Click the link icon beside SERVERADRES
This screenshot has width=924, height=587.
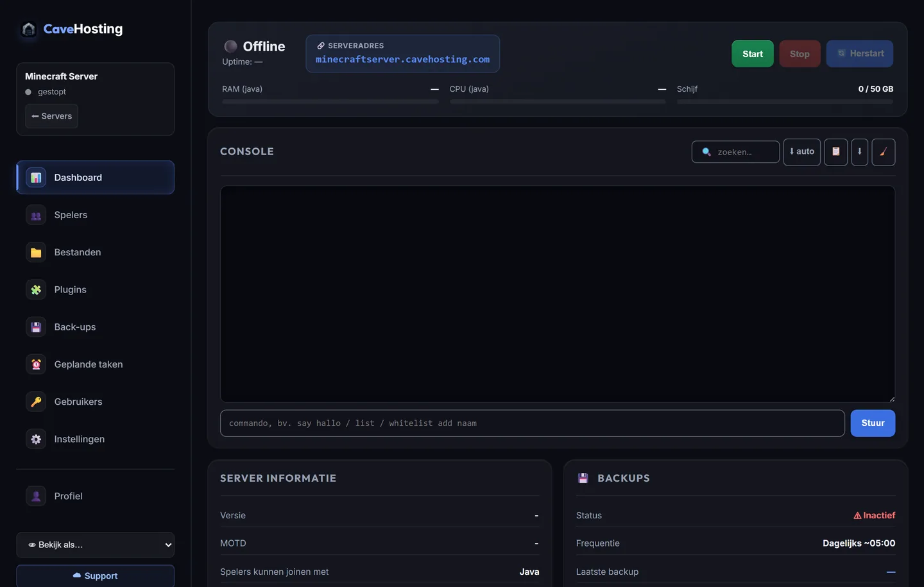[321, 46]
